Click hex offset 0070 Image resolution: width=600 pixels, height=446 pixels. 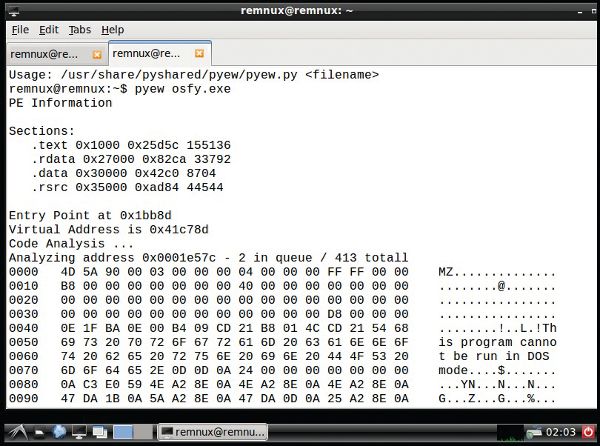click(24, 371)
